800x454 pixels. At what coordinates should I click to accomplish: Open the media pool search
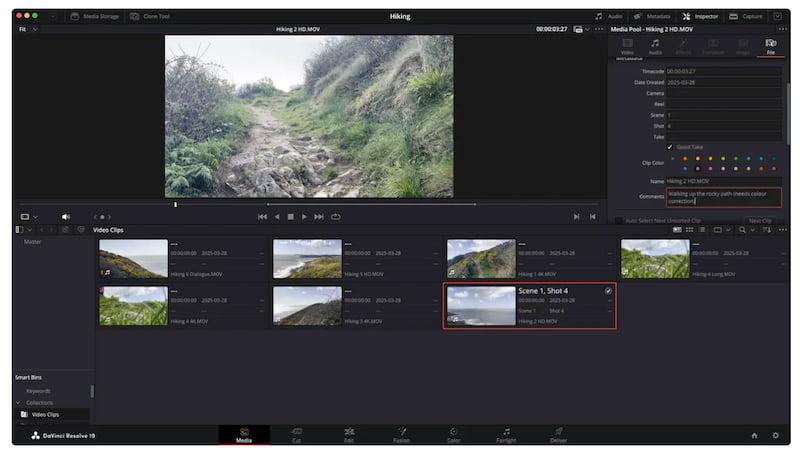pyautogui.click(x=742, y=230)
